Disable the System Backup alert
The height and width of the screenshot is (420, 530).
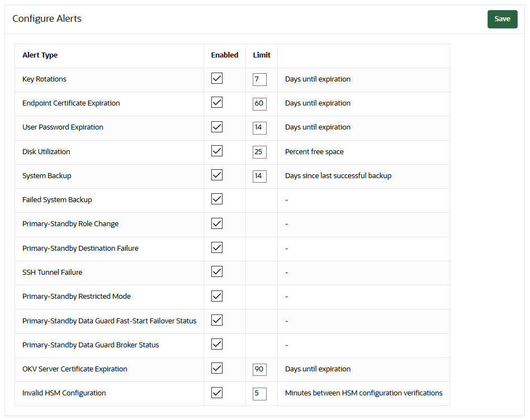point(216,175)
